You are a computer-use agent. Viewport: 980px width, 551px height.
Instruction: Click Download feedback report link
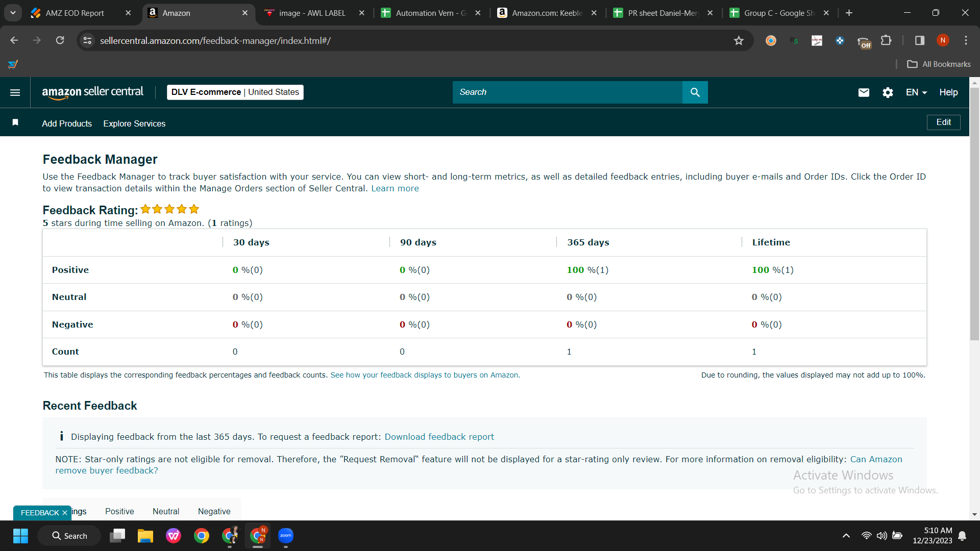[x=439, y=437]
